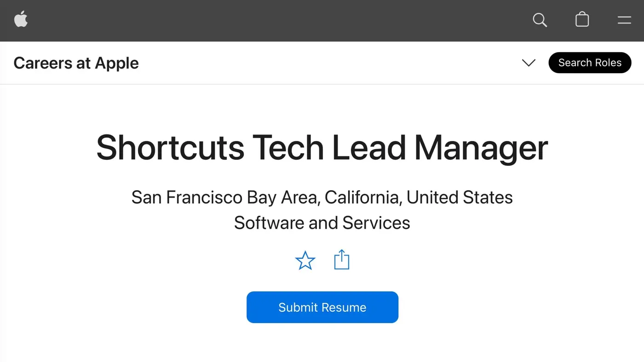Select the Shortcuts Tech Lead Manager title
The image size is (644, 362).
pyautogui.click(x=322, y=147)
